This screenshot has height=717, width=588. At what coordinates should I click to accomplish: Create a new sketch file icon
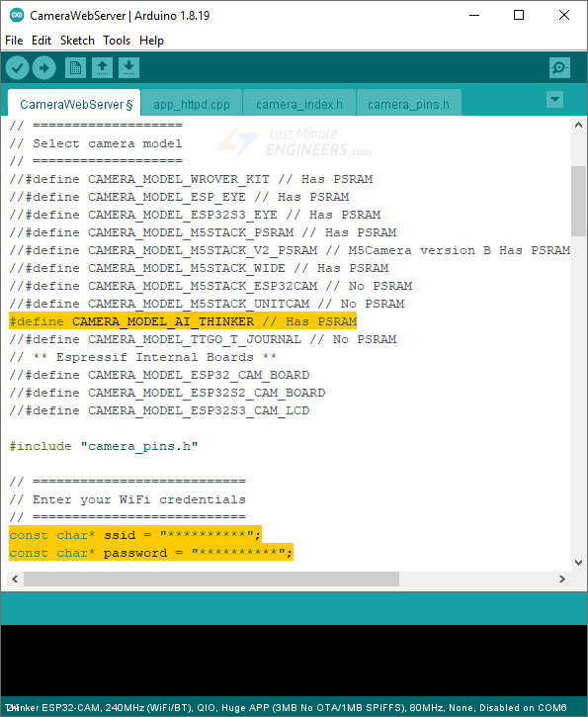(75, 68)
